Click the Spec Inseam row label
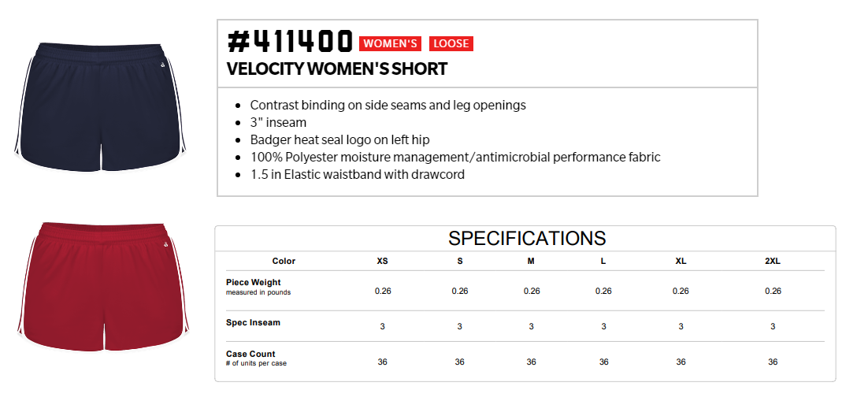Screen dimensions: 868x401 pos(253,322)
